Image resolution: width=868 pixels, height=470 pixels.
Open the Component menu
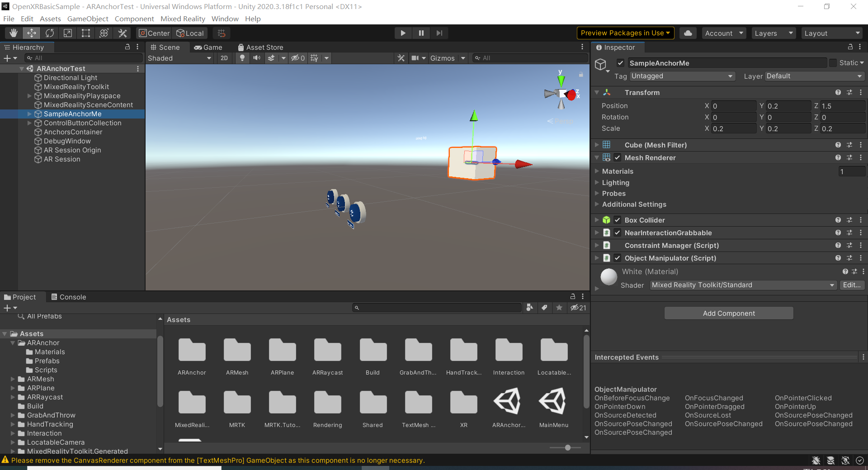click(134, 19)
